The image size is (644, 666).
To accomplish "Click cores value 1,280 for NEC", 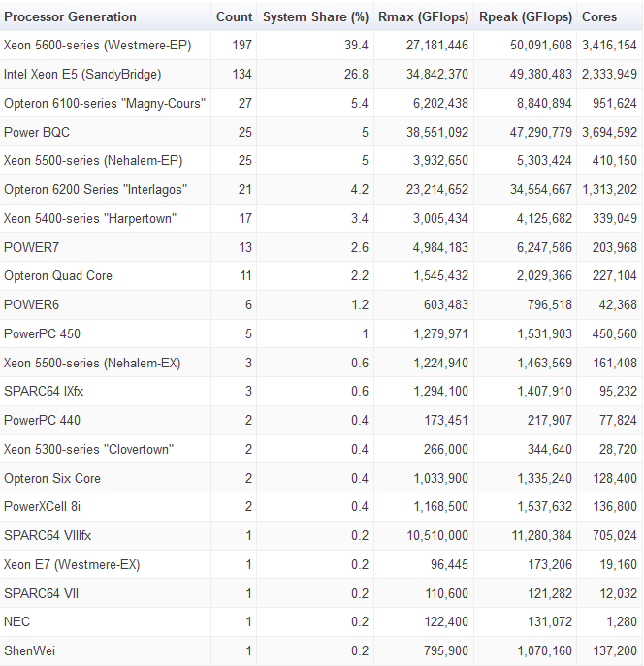I will 622,621.
